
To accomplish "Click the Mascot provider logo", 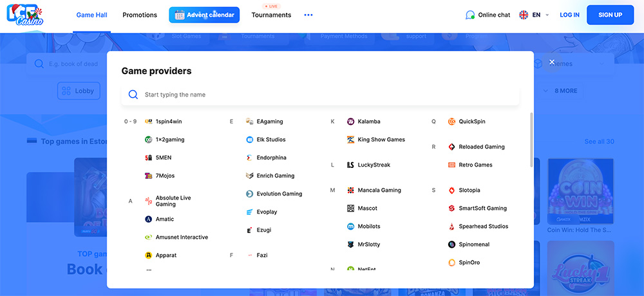I will click(350, 208).
